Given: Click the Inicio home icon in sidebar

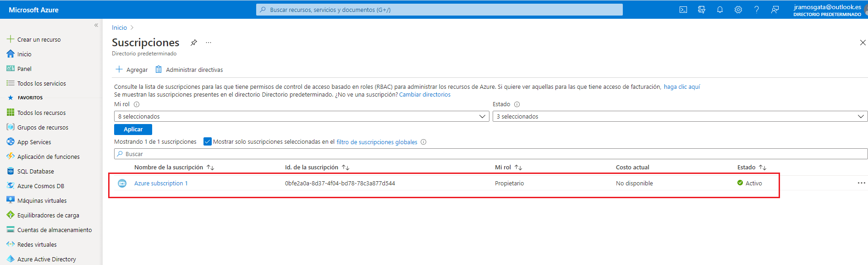Looking at the screenshot, I should coord(11,54).
